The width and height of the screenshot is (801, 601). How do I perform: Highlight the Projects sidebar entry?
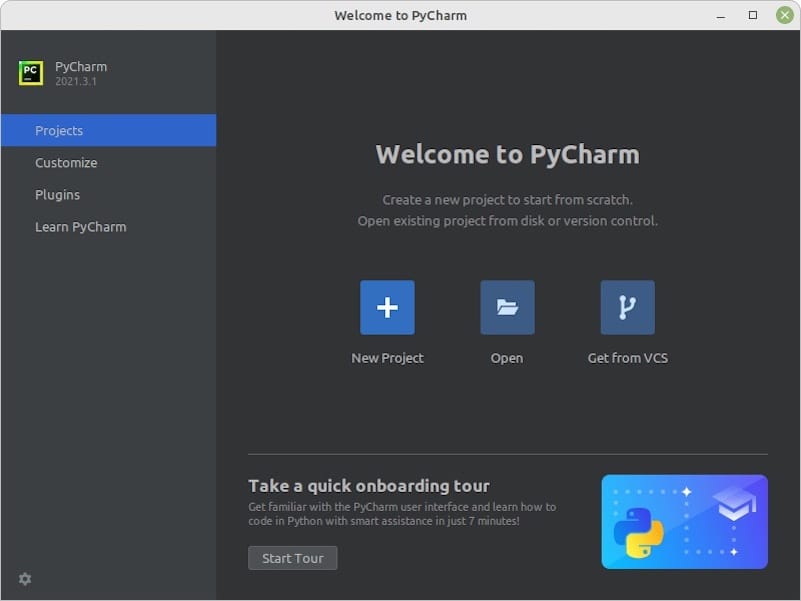[59, 130]
